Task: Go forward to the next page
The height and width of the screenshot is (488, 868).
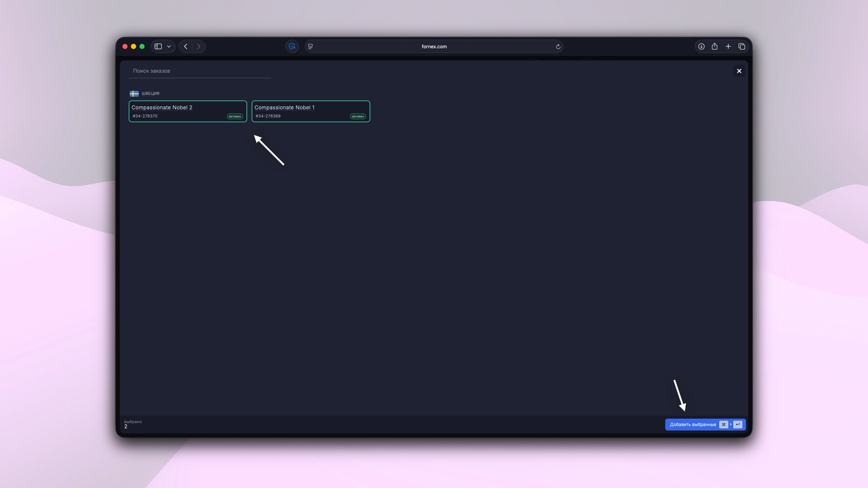Action: click(x=198, y=47)
